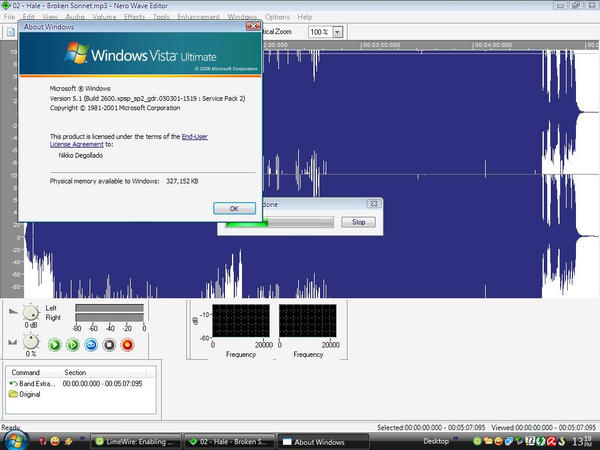Click the Right channel level meter
The image size is (600, 450).
[109, 317]
